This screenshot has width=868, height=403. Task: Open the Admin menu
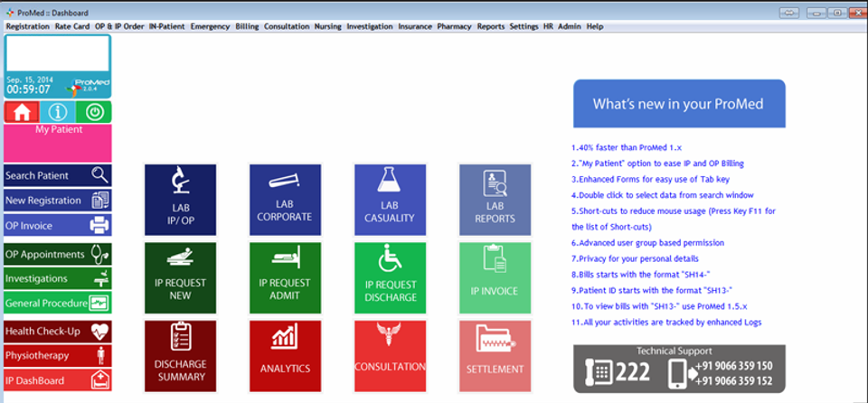click(570, 26)
